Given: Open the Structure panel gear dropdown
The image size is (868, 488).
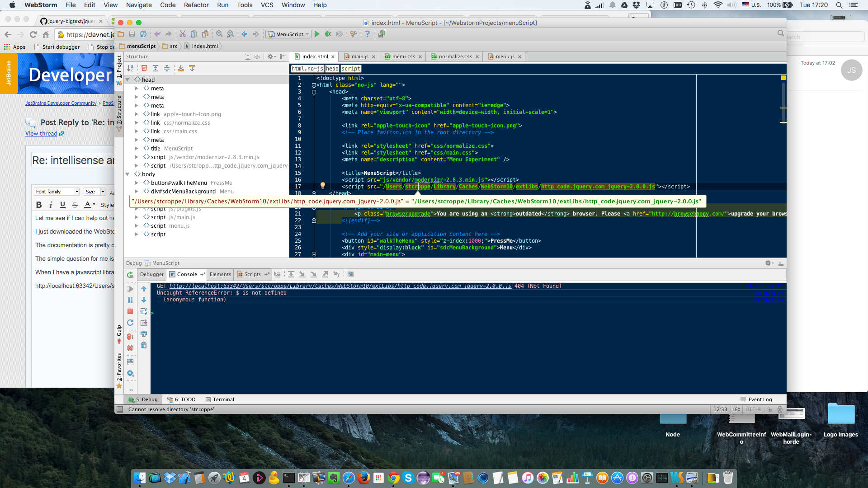Looking at the screenshot, I should point(271,56).
